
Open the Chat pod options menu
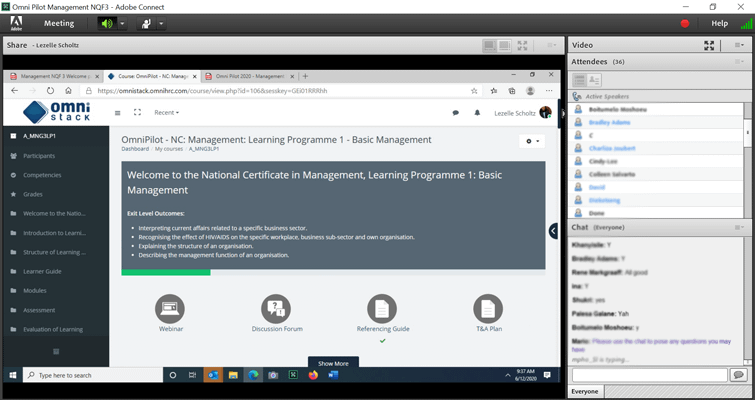[739, 227]
